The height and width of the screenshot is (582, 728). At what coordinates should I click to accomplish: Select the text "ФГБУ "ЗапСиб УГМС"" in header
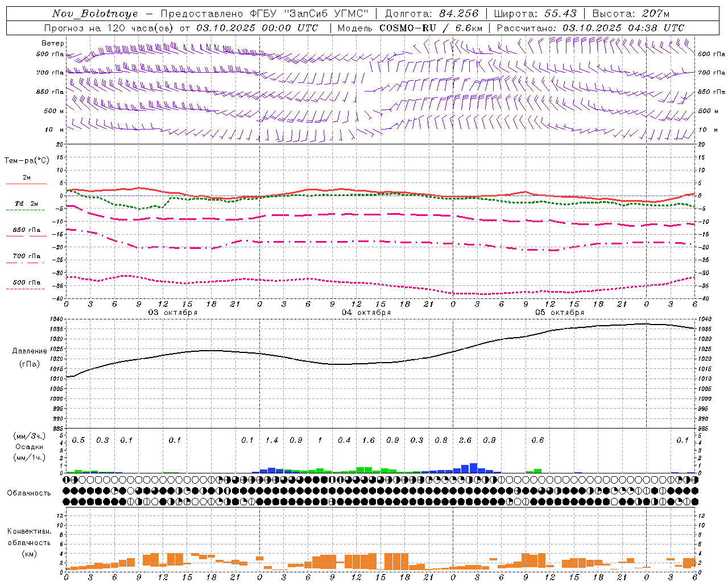click(309, 14)
